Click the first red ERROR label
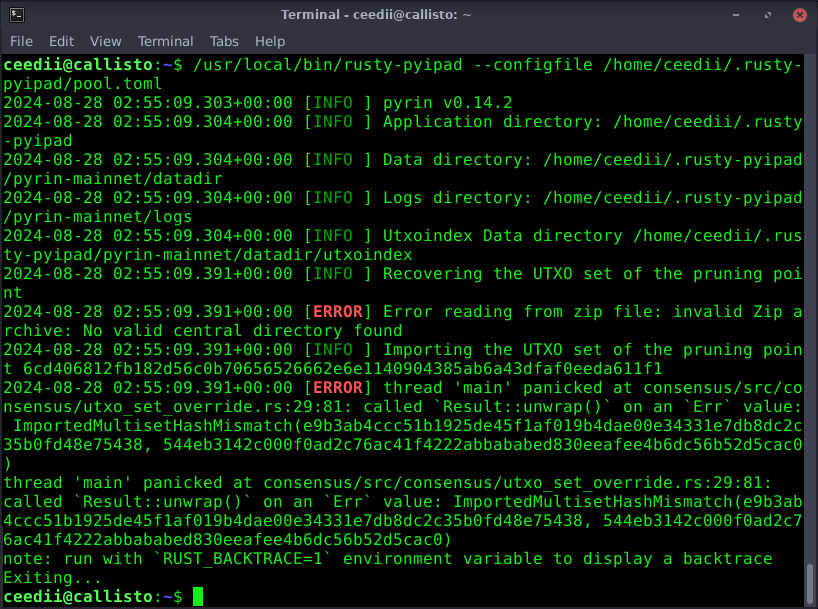This screenshot has width=818, height=609. (338, 312)
